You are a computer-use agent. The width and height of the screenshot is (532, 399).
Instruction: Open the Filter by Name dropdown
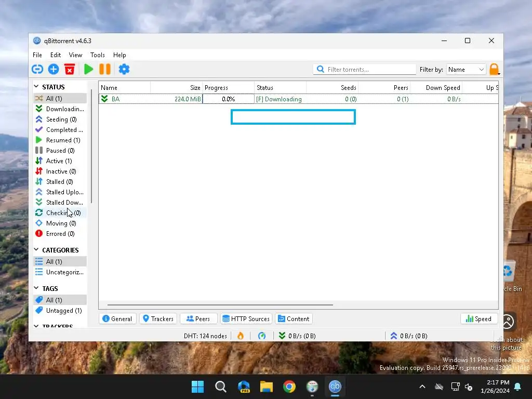466,69
